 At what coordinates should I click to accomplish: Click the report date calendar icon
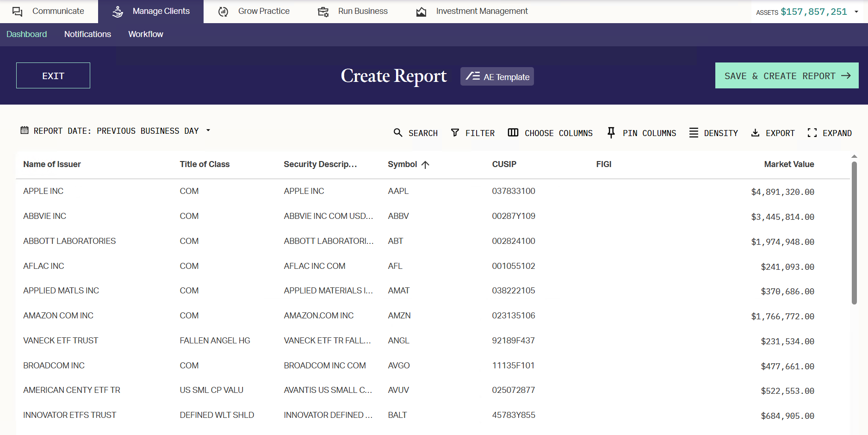(x=25, y=130)
